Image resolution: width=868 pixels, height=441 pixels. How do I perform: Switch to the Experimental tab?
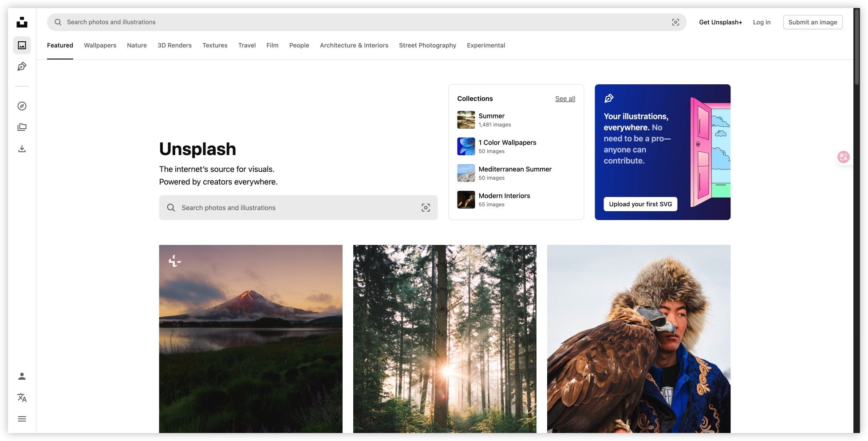point(486,45)
